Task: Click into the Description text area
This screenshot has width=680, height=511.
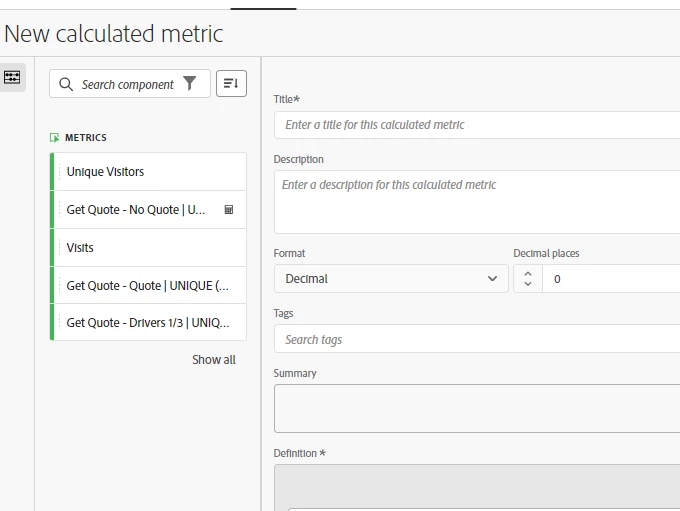Action: click(478, 202)
